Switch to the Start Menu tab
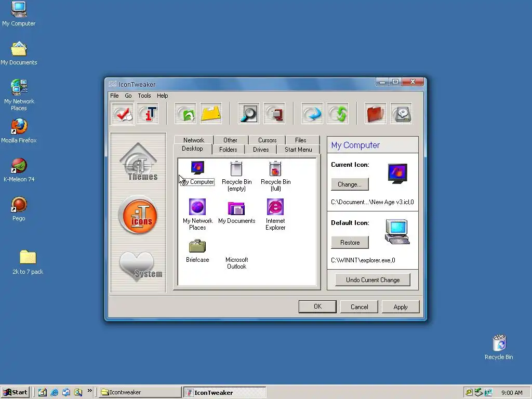This screenshot has height=399, width=532. click(298, 149)
